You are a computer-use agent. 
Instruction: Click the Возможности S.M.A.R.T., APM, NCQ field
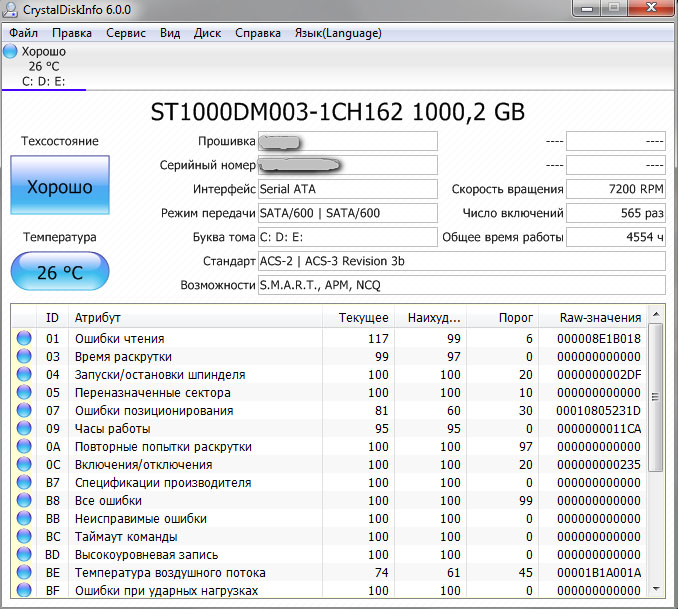coord(462,285)
